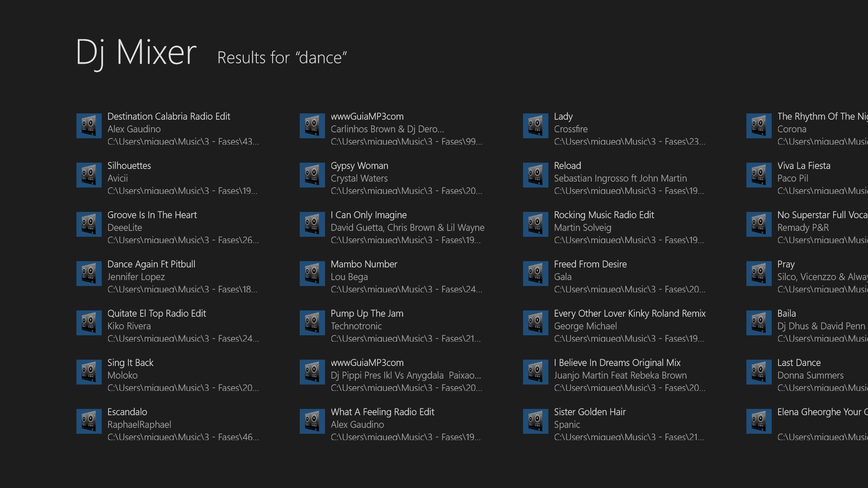This screenshot has height=488, width=868.
Task: Select the cassette icon for Mambo Number
Action: [312, 273]
